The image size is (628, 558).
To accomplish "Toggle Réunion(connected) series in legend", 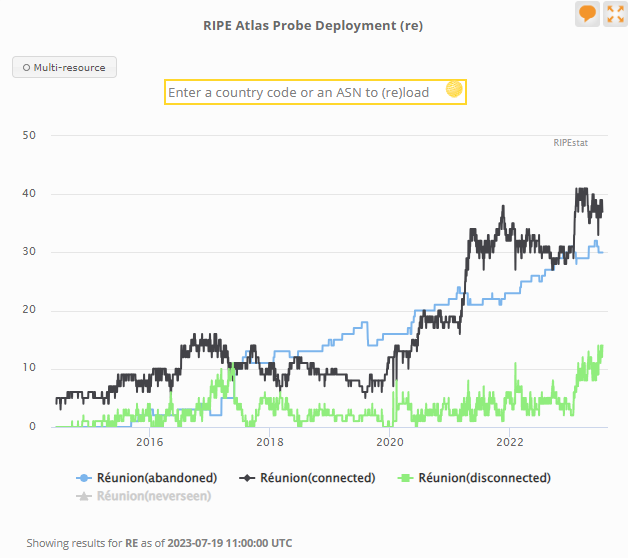I will click(x=307, y=478).
